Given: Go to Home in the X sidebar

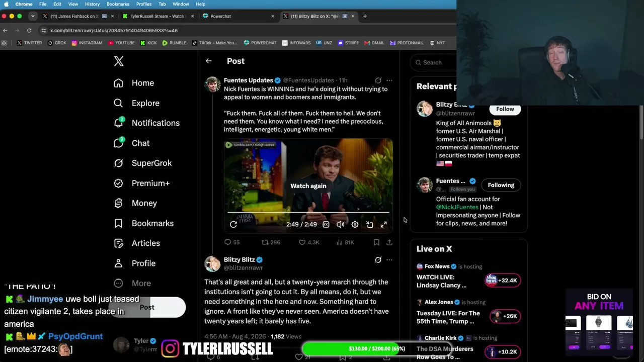Looking at the screenshot, I should pyautogui.click(x=134, y=83).
